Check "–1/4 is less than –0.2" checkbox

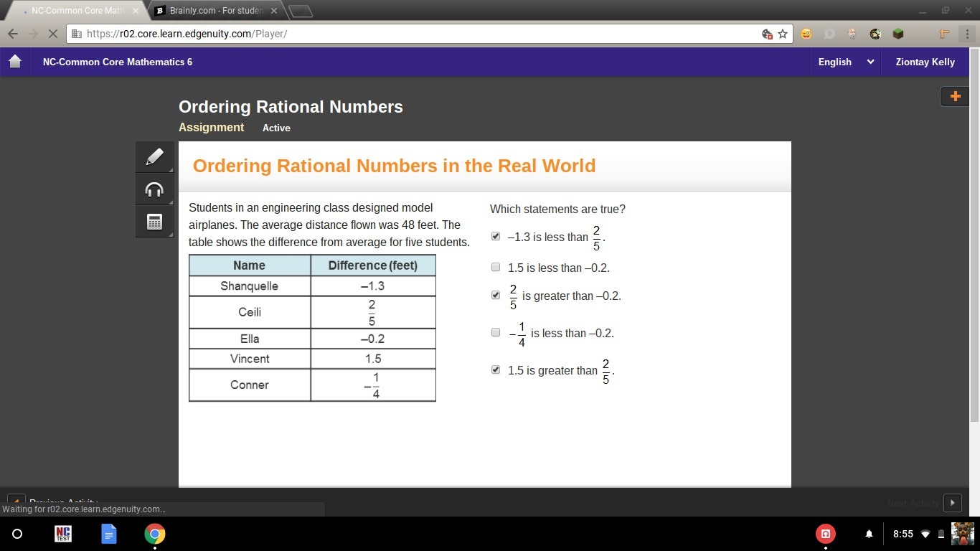(496, 332)
